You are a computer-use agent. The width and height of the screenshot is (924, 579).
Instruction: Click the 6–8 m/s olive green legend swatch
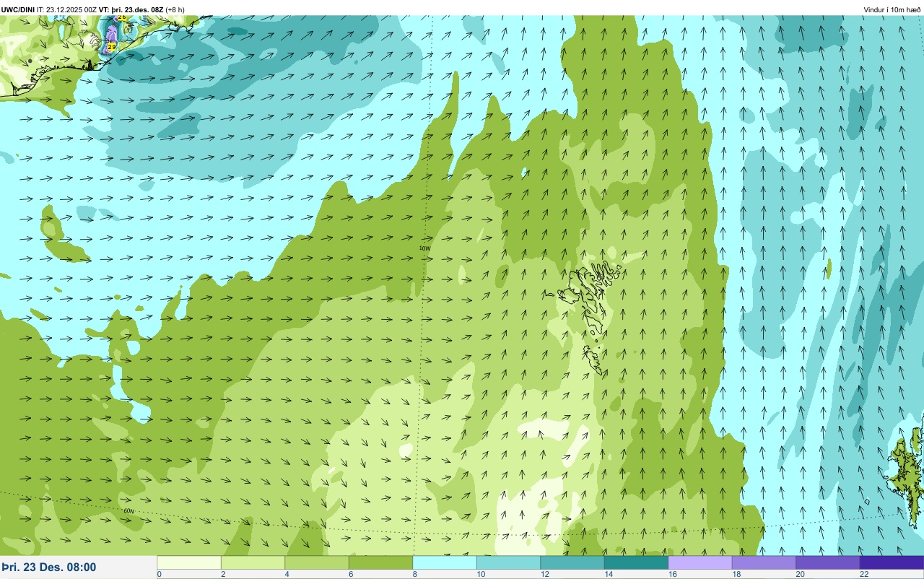point(380,562)
